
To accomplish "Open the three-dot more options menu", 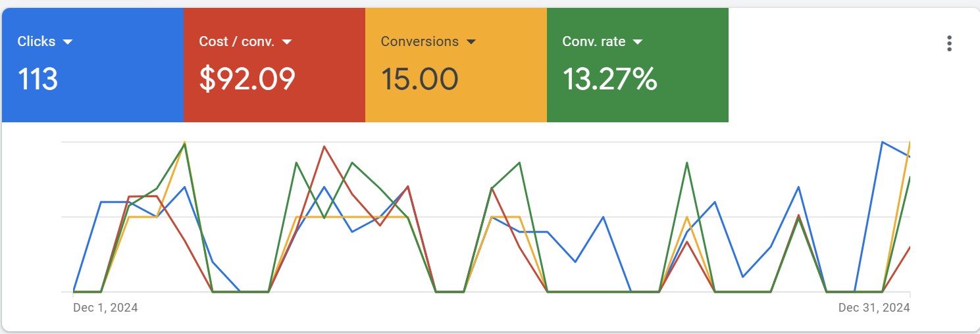I will coord(949,43).
